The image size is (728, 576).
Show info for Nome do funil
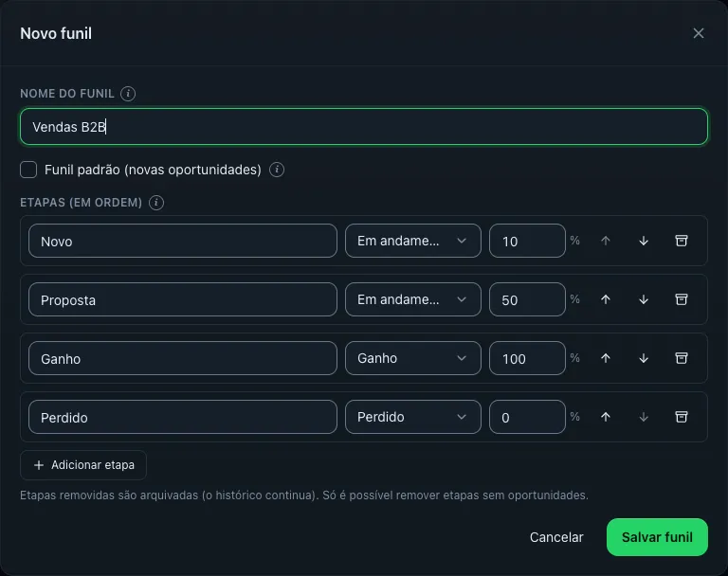pos(128,94)
